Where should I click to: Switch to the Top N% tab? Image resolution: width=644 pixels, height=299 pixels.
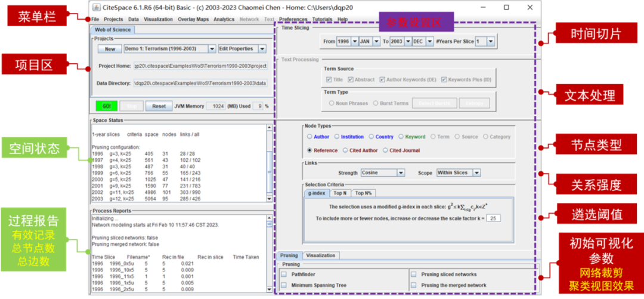click(364, 193)
